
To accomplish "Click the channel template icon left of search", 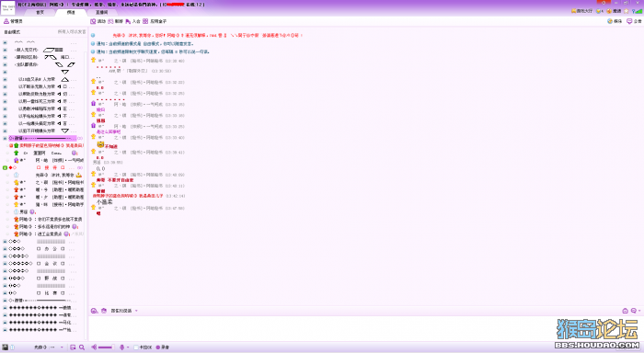I will 73,347.
